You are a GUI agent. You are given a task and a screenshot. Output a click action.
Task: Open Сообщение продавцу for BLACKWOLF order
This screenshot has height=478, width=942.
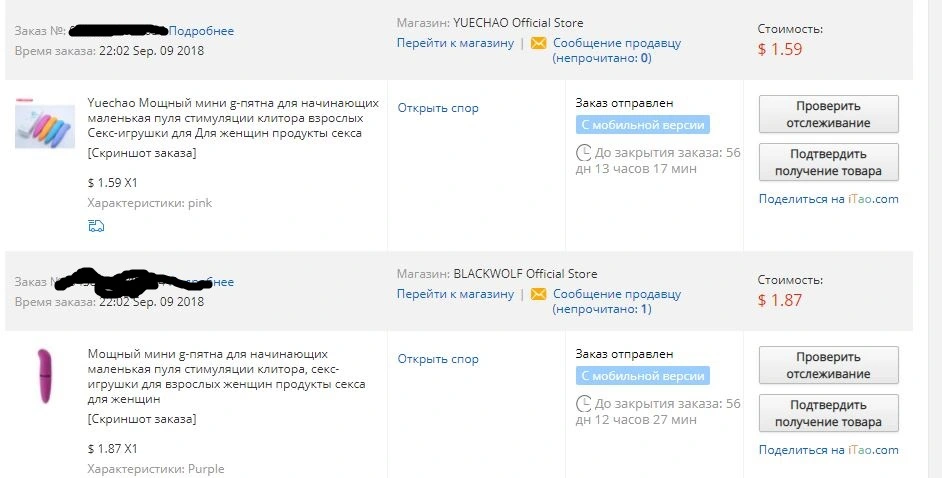(617, 294)
